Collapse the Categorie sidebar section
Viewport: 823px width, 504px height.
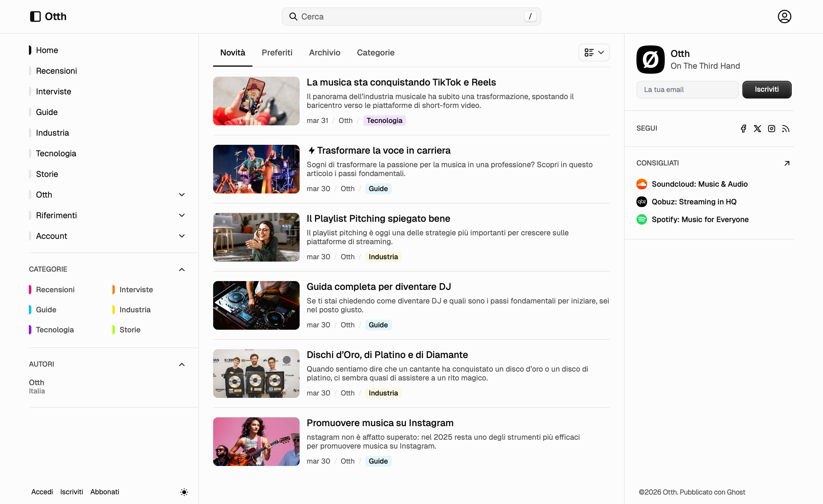(182, 269)
